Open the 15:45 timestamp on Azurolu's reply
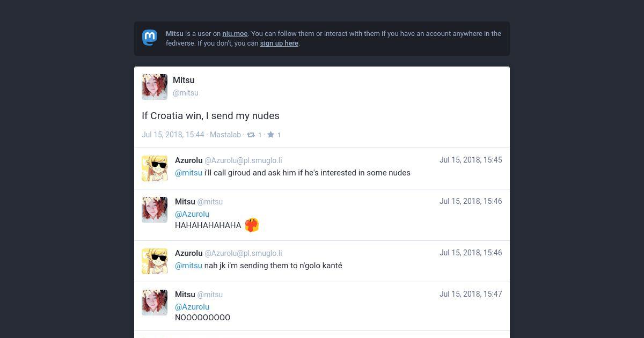644x338 pixels. pos(471,160)
